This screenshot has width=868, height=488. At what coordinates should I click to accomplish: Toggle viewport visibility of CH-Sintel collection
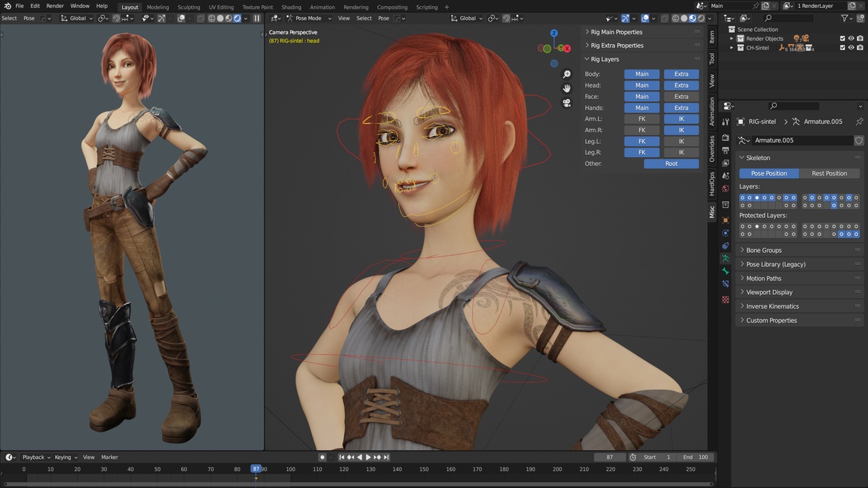click(x=852, y=47)
